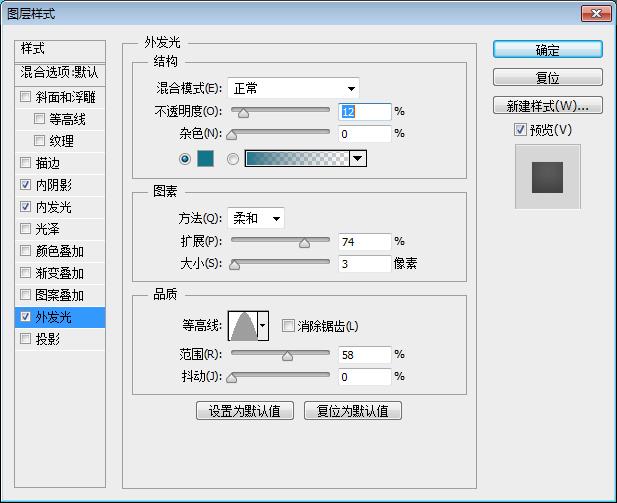The height and width of the screenshot is (503, 617).
Task: Select the 投影 style row label
Action: pyautogui.click(x=48, y=339)
